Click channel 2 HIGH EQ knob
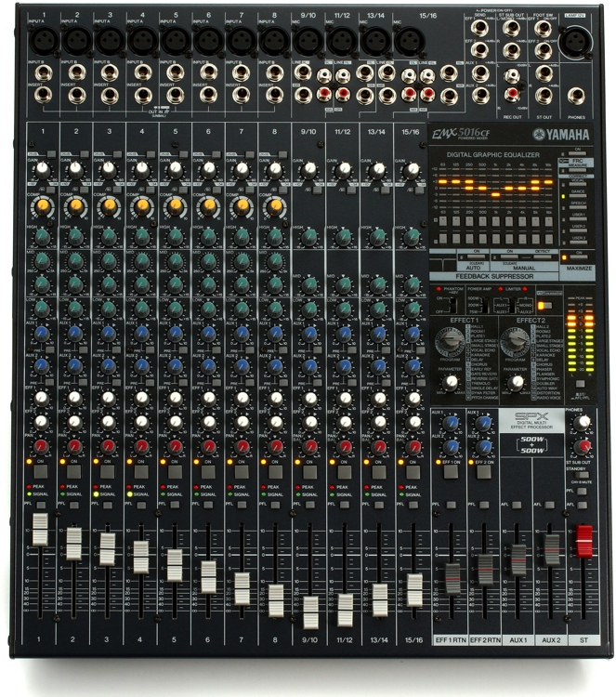The image size is (616, 697). point(75,236)
